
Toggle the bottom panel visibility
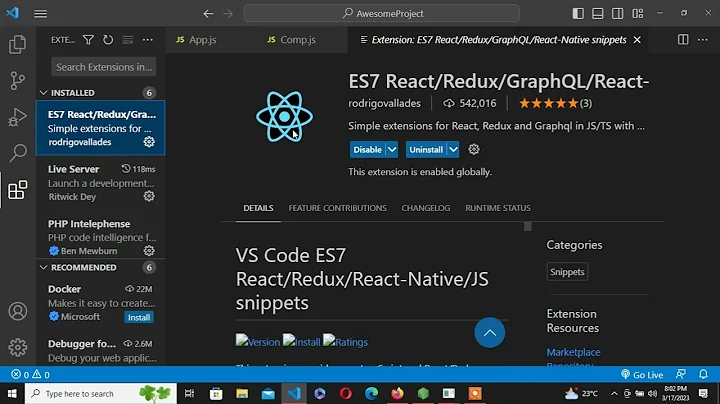[597, 13]
